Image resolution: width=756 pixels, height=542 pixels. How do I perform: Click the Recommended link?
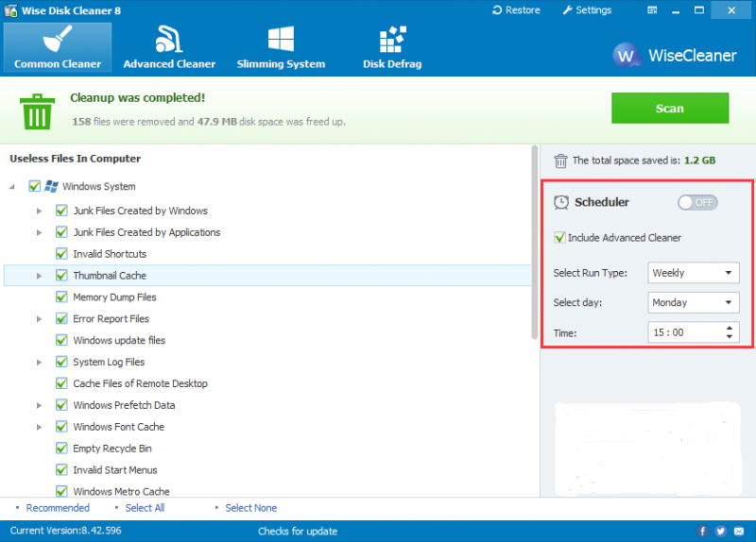[58, 508]
